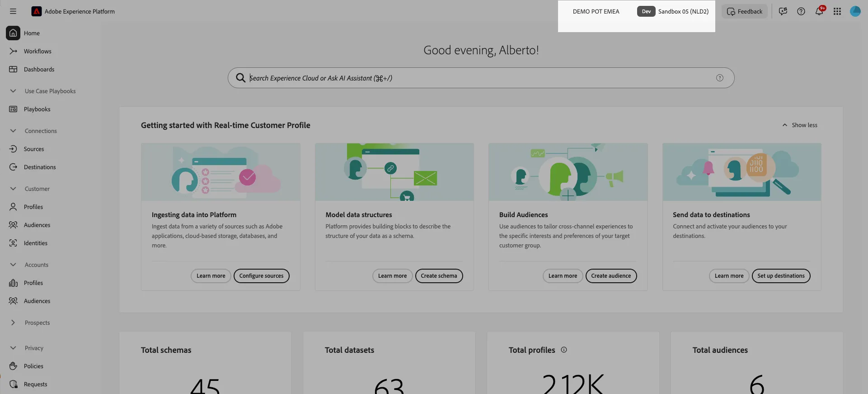Click Learn more on Model data structures card
This screenshot has height=394, width=868.
click(x=393, y=276)
